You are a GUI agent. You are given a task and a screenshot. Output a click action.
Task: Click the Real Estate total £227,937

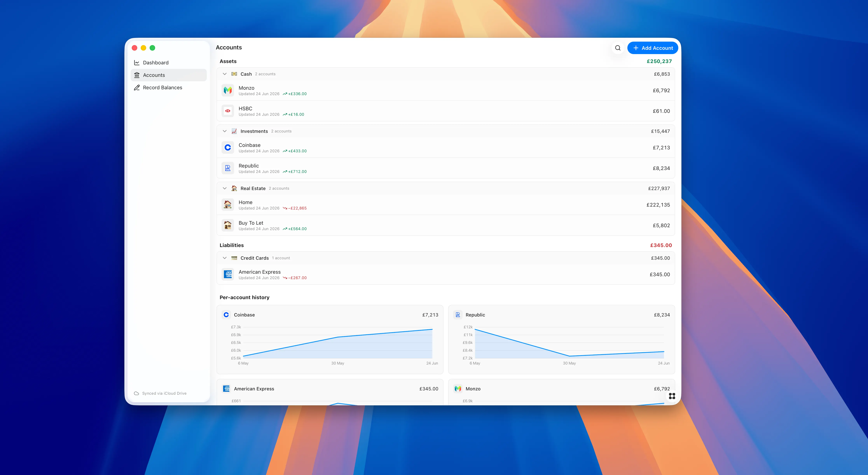[x=659, y=188]
